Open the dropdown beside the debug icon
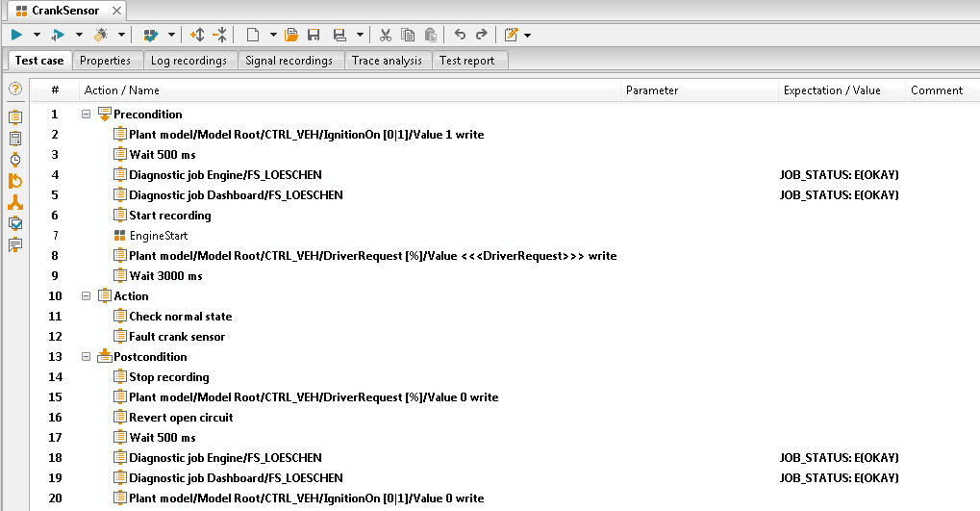 121,35
